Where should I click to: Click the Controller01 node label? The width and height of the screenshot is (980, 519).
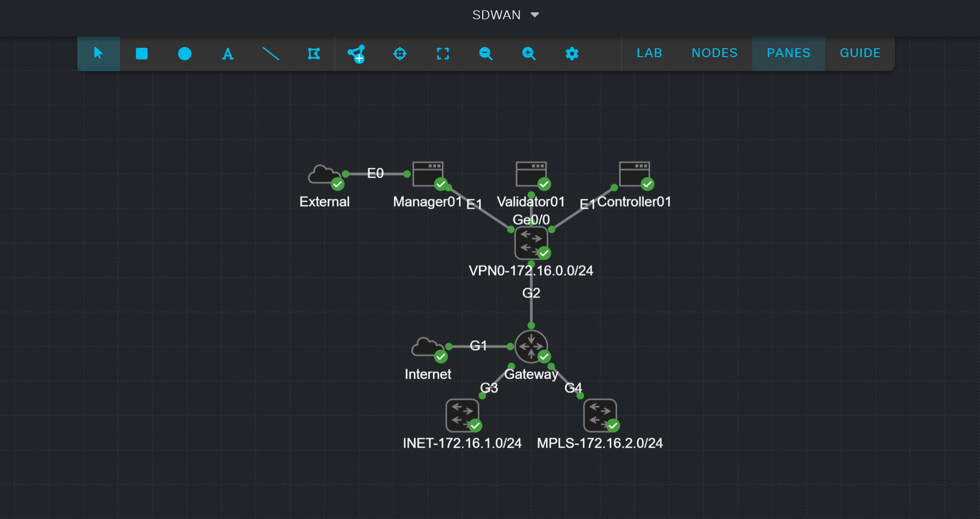click(x=635, y=202)
